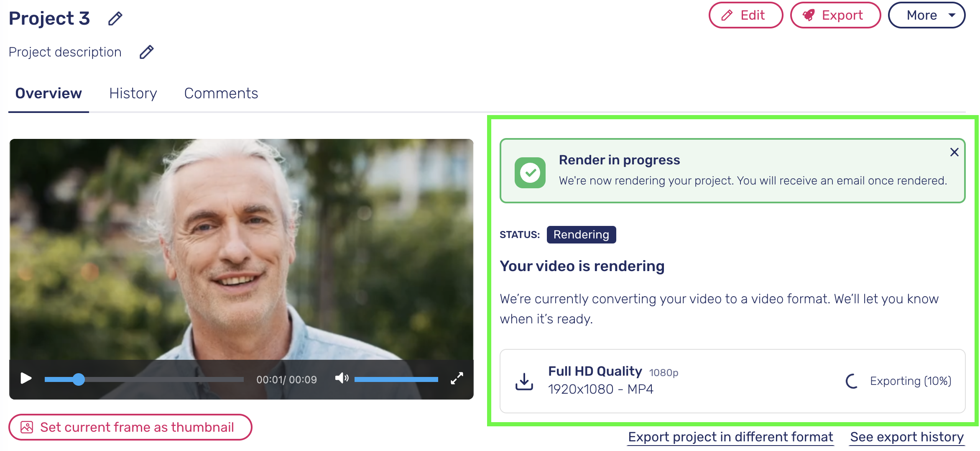Viewport: 980px width, 451px height.
Task: Click the download icon for Full HD Quality
Action: tap(524, 381)
